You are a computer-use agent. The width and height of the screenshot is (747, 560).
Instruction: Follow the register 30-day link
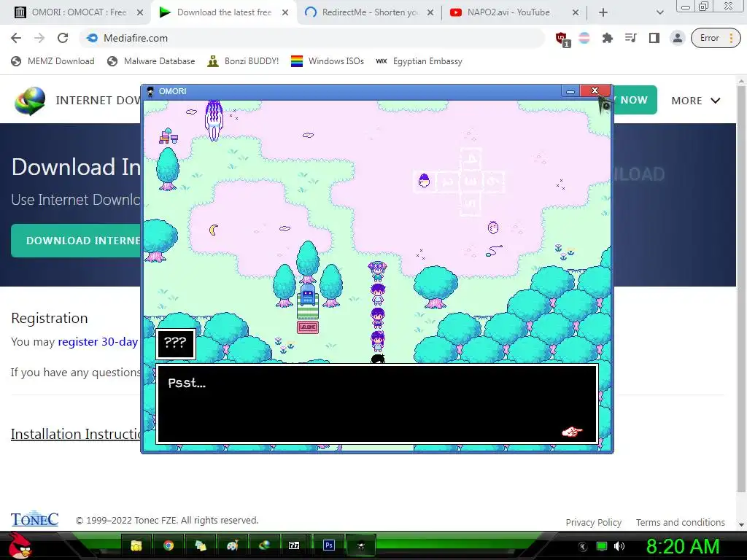coord(98,341)
